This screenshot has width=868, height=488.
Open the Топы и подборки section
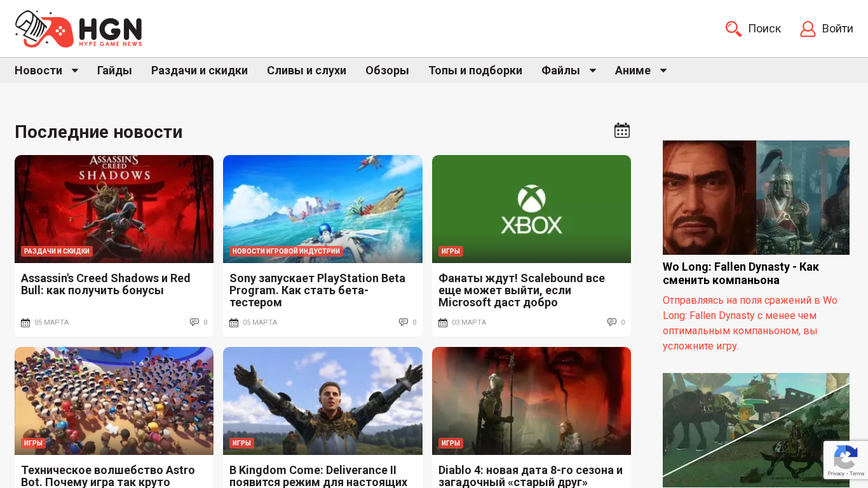tap(475, 71)
